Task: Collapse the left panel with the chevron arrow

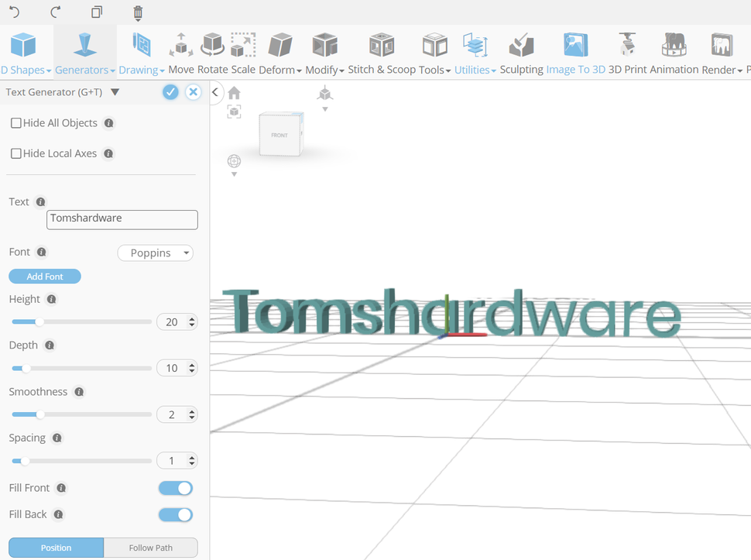Action: pos(215,91)
